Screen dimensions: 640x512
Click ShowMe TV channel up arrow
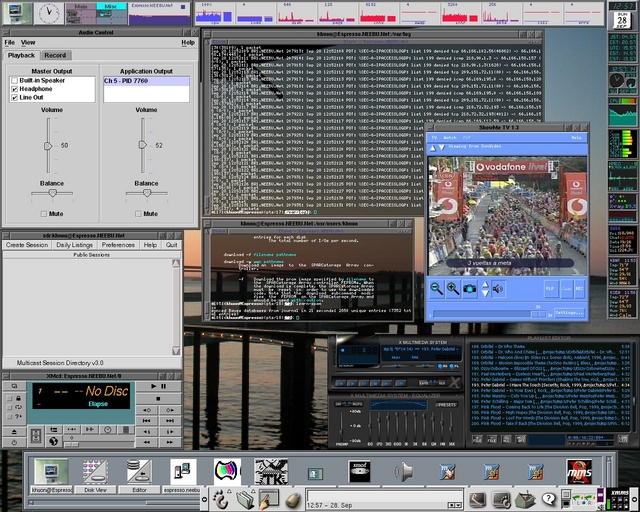tap(433, 148)
